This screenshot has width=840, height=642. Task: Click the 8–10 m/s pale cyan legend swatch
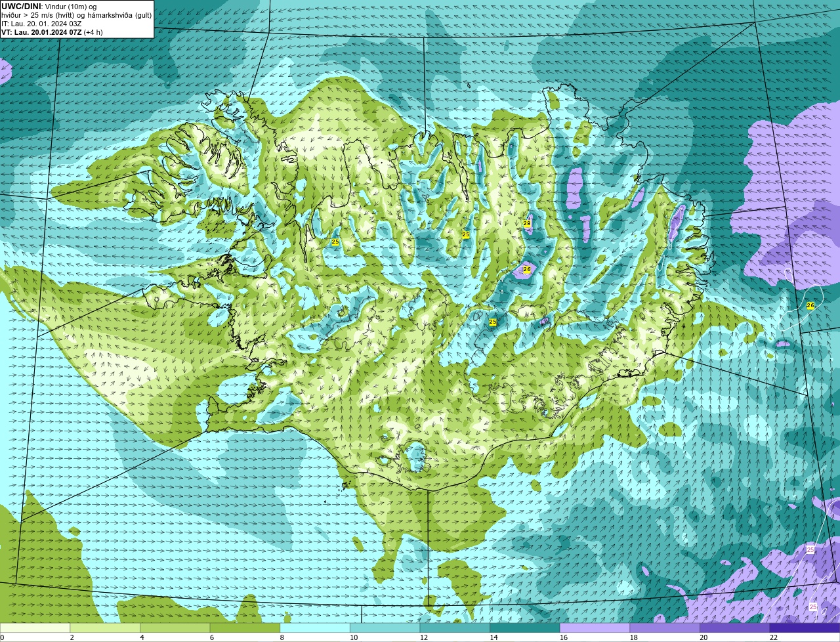[315, 628]
